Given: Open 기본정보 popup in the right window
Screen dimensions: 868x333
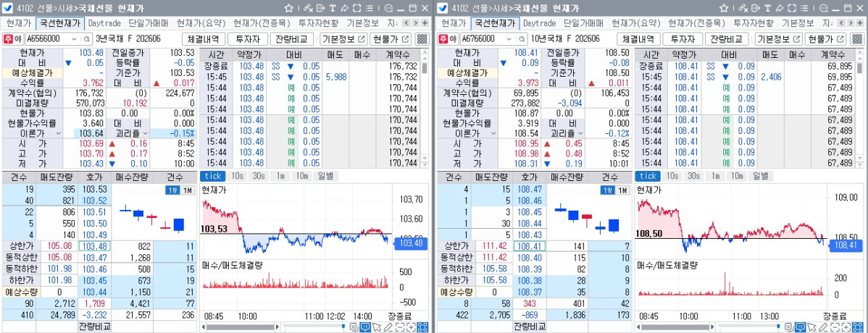Looking at the screenshot, I should click(x=777, y=39).
